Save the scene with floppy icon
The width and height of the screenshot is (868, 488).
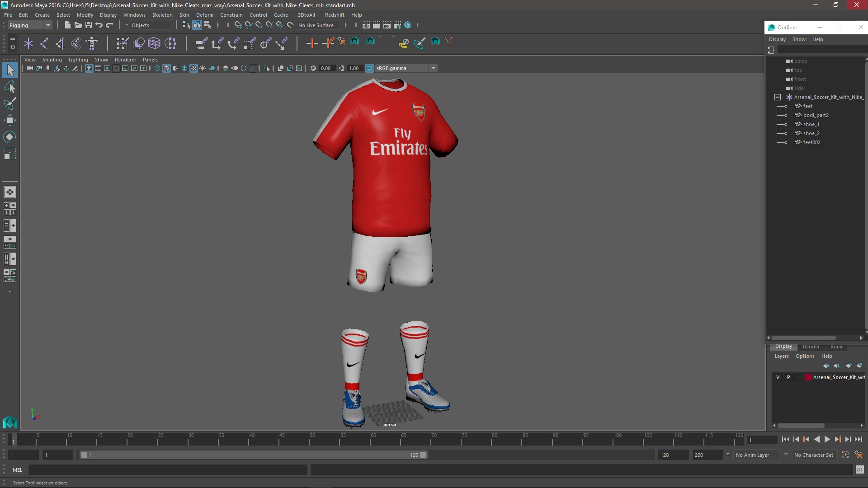pyautogui.click(x=89, y=25)
